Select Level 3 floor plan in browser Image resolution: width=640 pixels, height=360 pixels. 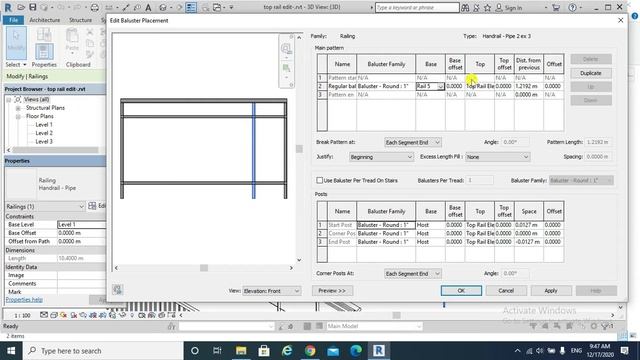click(x=44, y=141)
